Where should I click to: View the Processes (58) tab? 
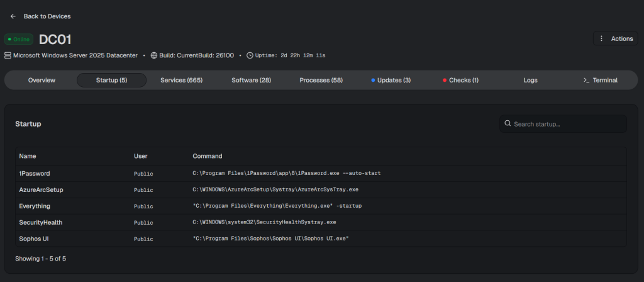pos(321,80)
